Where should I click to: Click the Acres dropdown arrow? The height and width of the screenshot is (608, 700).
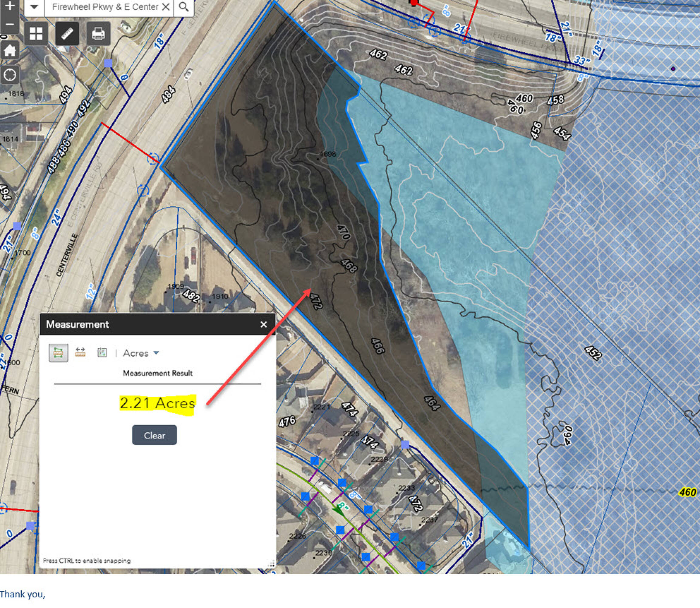156,353
